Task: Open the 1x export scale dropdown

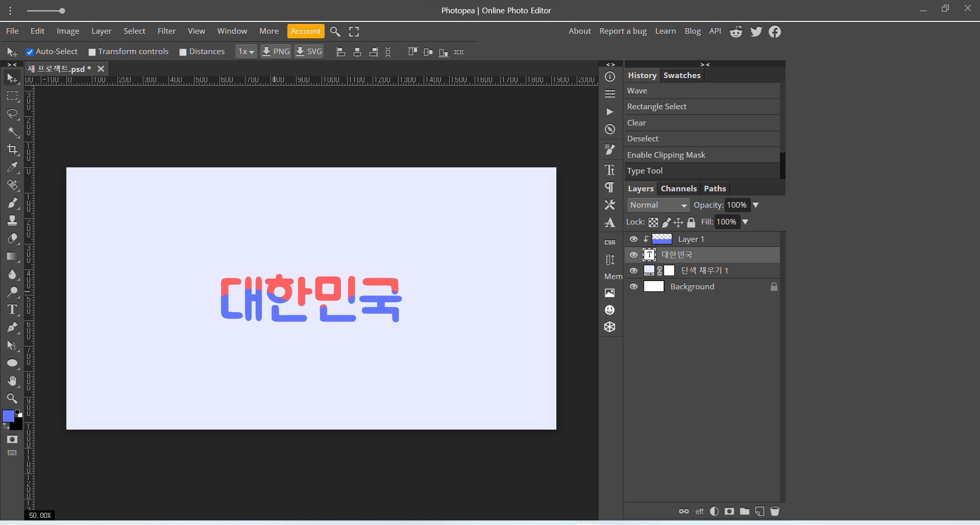Action: [246, 52]
